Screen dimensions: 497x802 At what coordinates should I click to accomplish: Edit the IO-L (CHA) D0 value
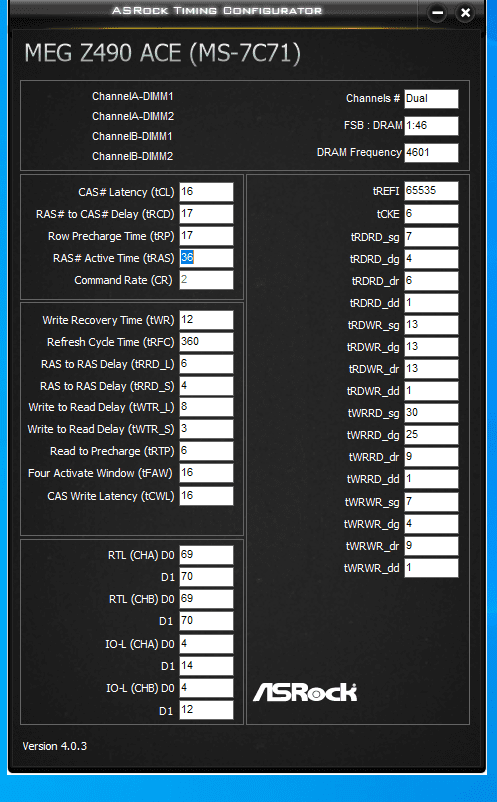pos(206,644)
